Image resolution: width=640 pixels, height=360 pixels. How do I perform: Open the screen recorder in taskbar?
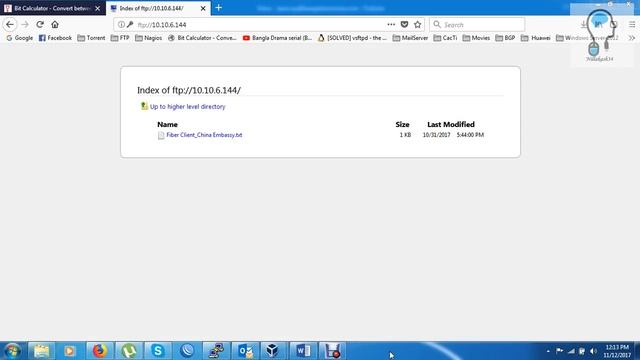(332, 351)
